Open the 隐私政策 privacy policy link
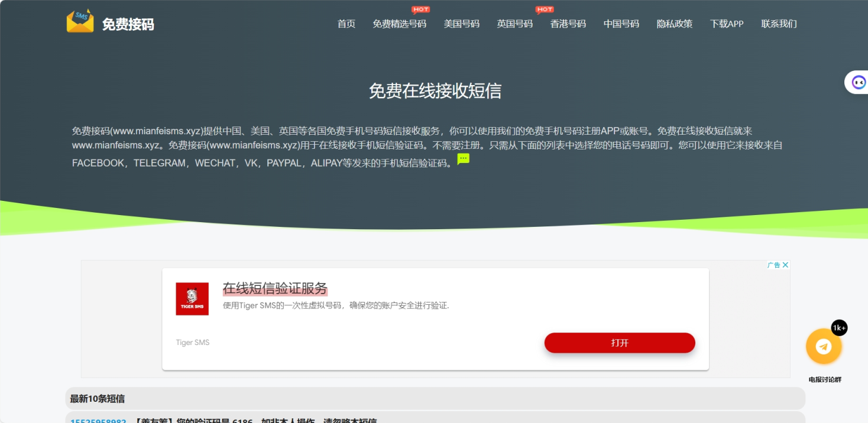Screen dimensions: 868x423 click(673, 24)
